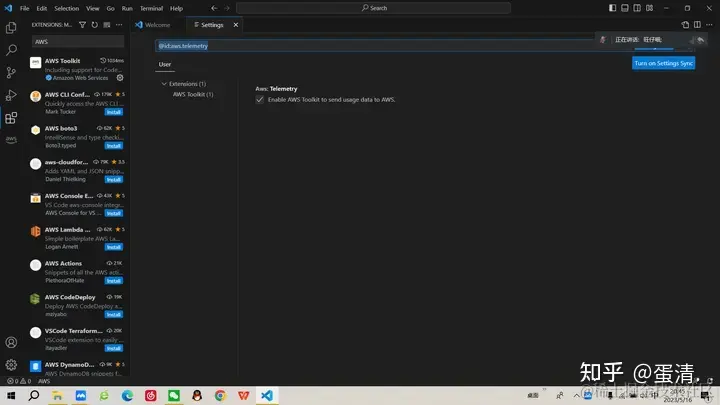Open Microsoft Edge from the taskbar
720x405 pixels.
pos(127,395)
